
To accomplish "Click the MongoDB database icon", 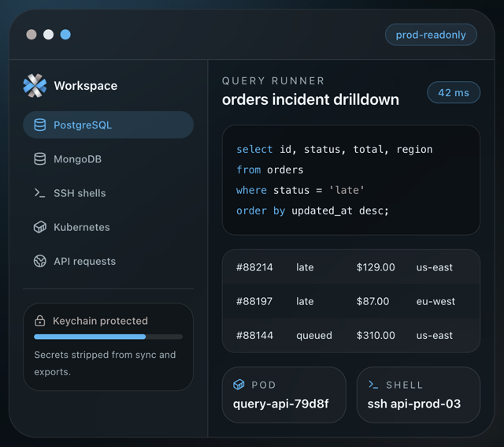I will [40, 159].
